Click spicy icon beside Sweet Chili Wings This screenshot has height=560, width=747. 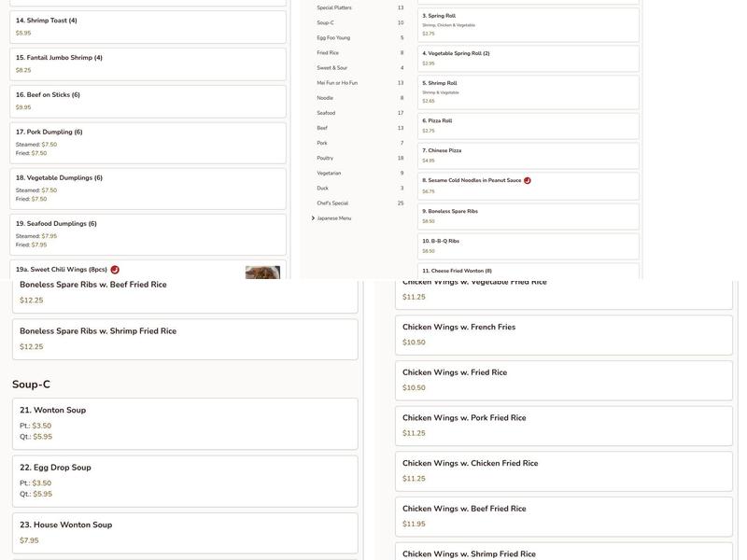point(115,270)
